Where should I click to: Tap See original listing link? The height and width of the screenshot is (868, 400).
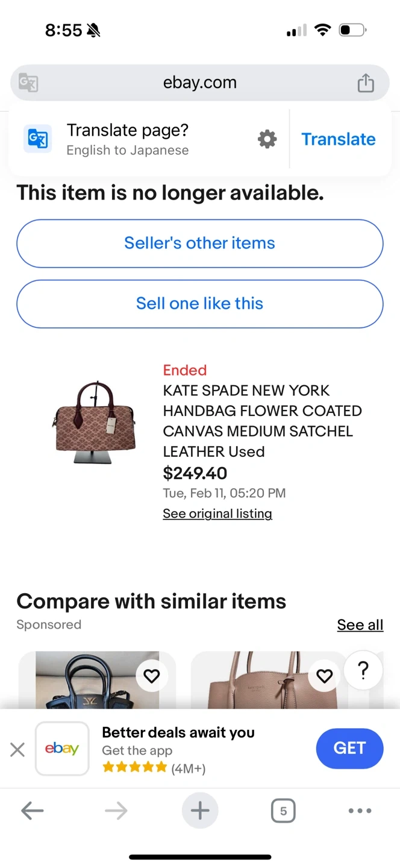217,514
